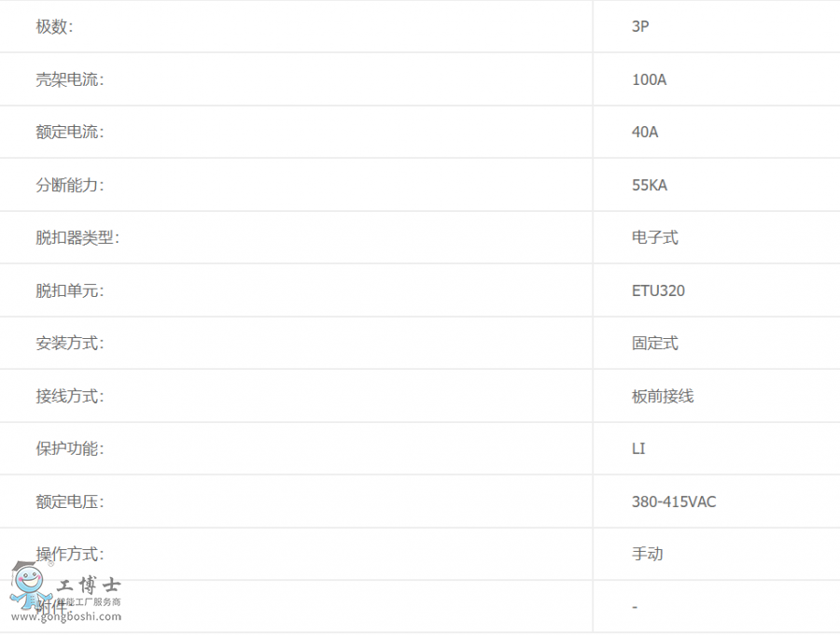Click the 工博士 brand text
Image resolution: width=840 pixels, height=635 pixels.
[x=89, y=586]
